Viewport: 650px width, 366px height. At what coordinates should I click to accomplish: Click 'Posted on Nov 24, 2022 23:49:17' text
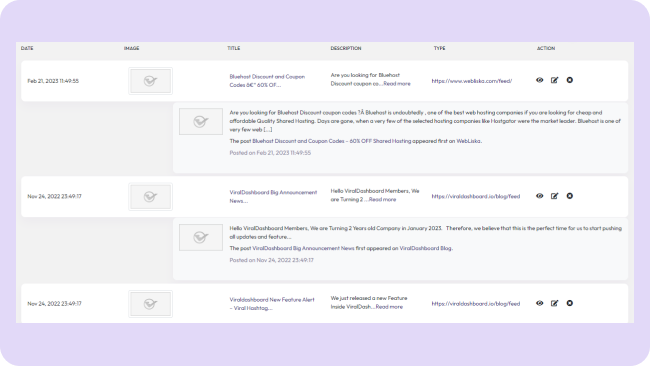click(272, 260)
